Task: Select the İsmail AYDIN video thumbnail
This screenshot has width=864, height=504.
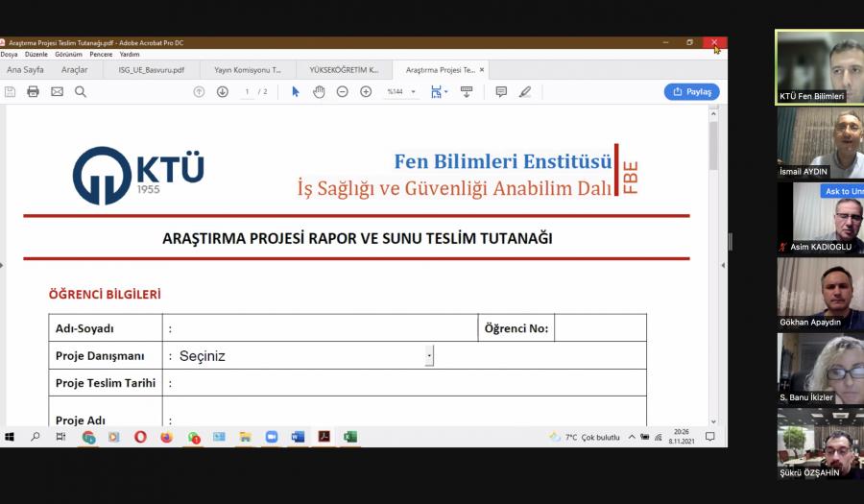Action: [821, 143]
